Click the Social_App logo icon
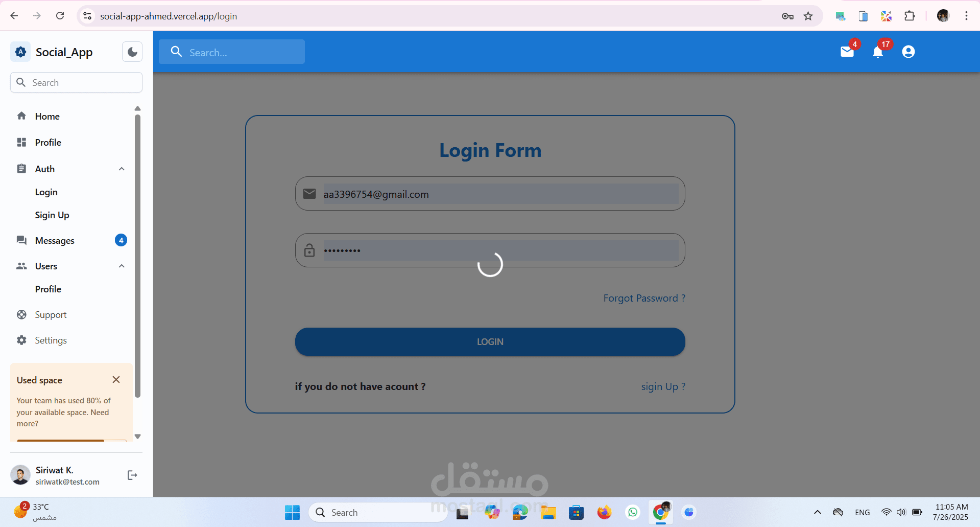 (x=20, y=52)
